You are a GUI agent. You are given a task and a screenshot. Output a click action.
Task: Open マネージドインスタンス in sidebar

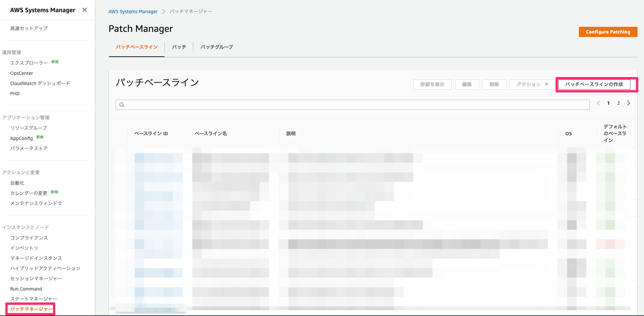[x=36, y=258]
